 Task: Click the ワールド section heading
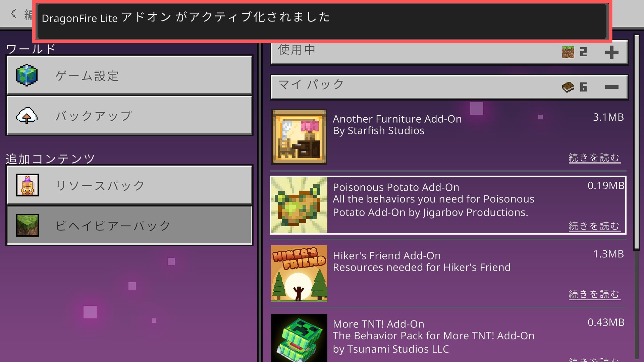31,49
